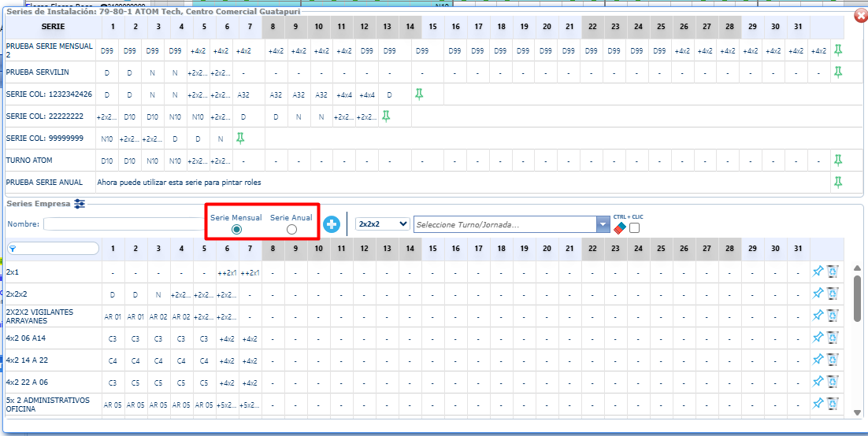This screenshot has width=868, height=436.
Task: Pin the 4x2 06 A14 series
Action: click(x=818, y=338)
